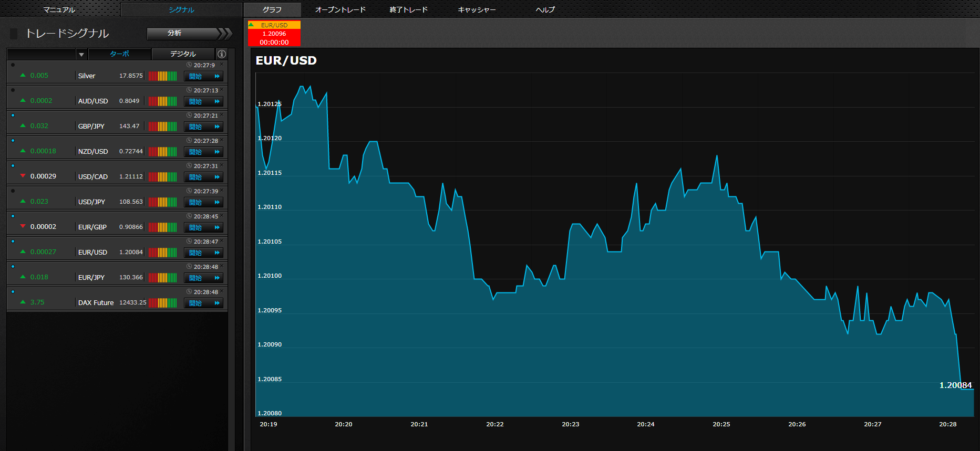Select the デジタル signal type tab
Viewport: 980px width, 451px height.
pyautogui.click(x=183, y=54)
